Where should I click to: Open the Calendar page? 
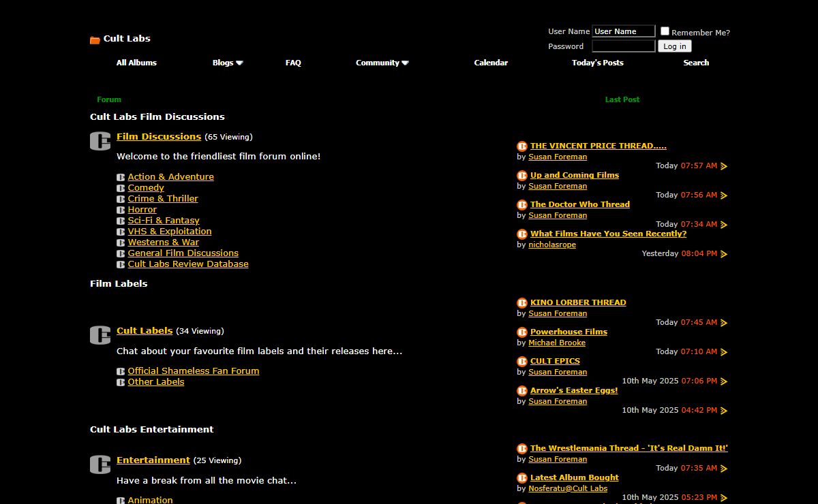[491, 63]
